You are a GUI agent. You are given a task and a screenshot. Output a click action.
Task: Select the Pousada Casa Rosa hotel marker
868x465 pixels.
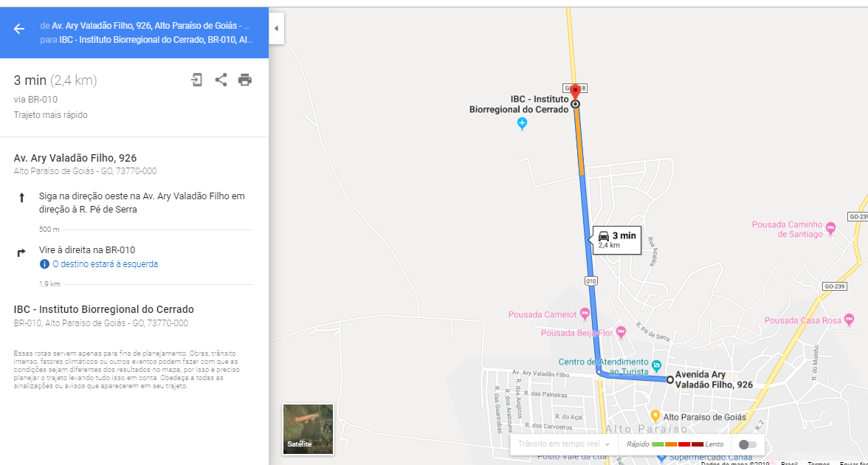click(850, 320)
